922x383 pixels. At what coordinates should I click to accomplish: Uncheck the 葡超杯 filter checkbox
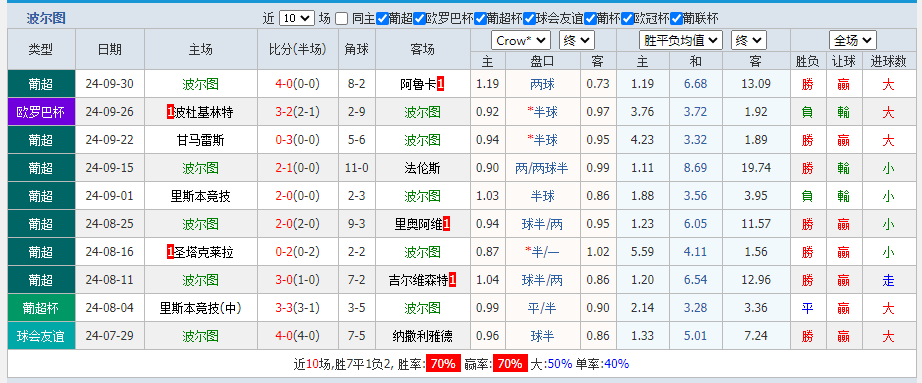(480, 19)
